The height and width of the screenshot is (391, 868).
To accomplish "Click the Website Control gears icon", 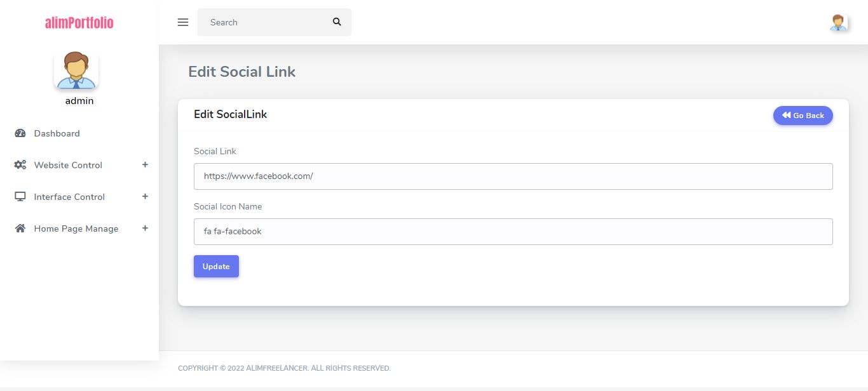I will (20, 165).
